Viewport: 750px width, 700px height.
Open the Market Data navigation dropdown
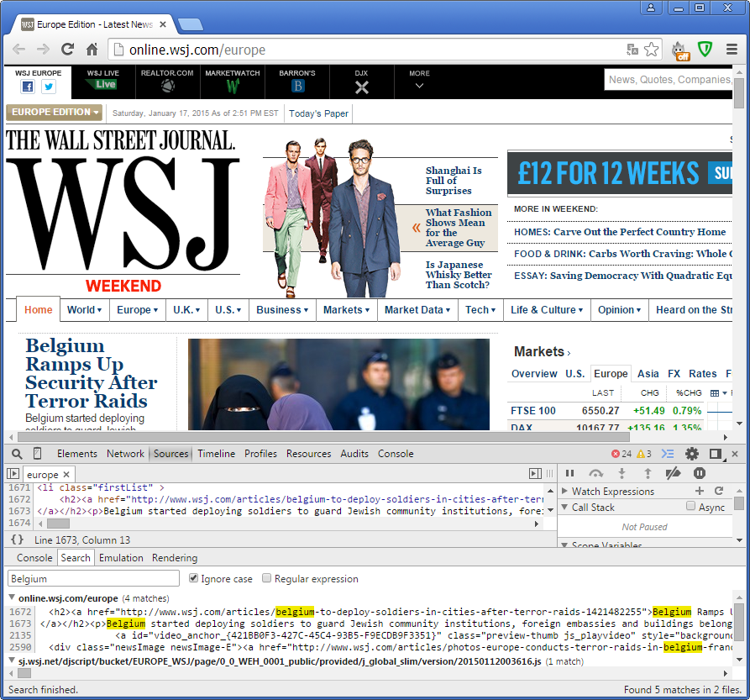tap(417, 310)
